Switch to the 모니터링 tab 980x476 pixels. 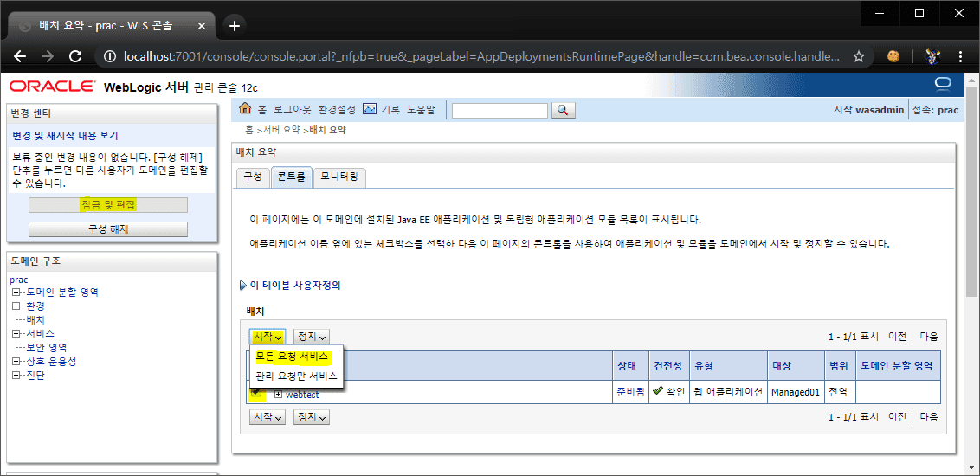point(339,177)
